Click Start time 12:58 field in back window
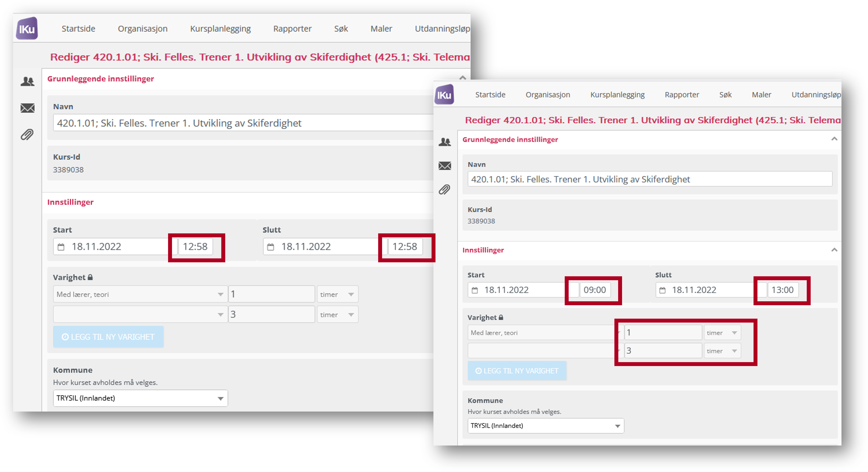This screenshot has height=472, width=868. [x=196, y=246]
